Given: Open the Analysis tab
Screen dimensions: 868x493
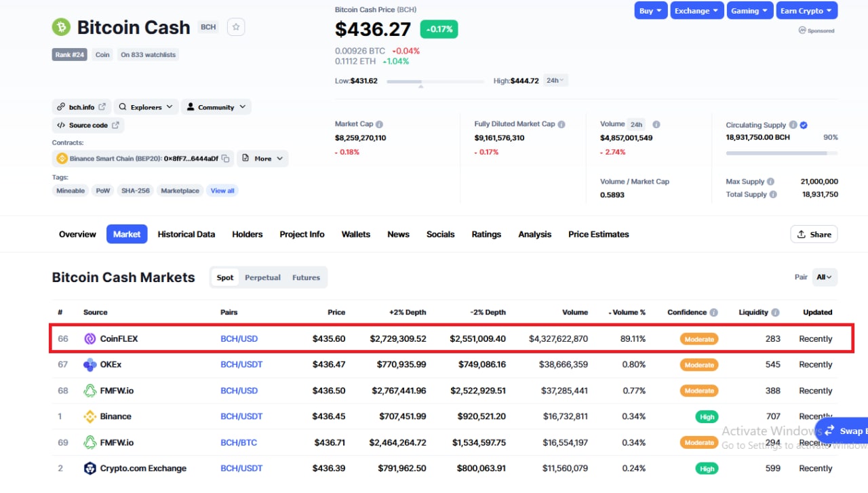Looking at the screenshot, I should tap(535, 234).
